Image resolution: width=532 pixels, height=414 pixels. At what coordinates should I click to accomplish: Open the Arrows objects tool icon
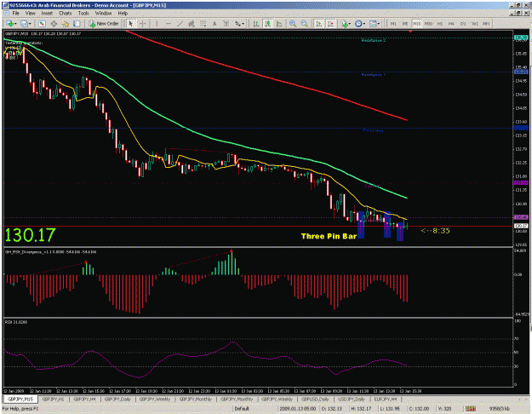pos(237,24)
